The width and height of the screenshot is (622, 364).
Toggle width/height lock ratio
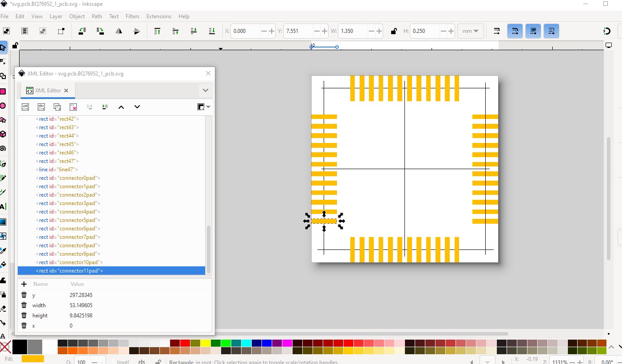[393, 31]
